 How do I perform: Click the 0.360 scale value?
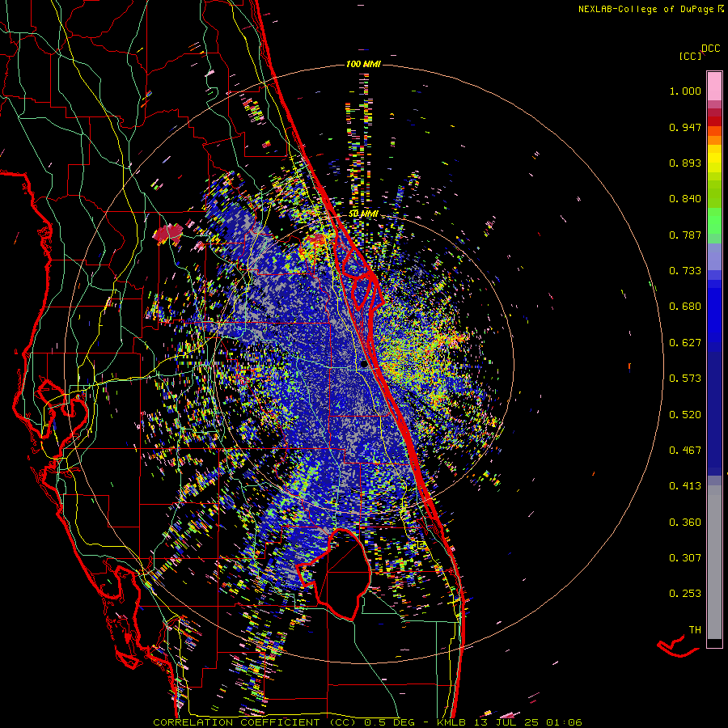pos(685,523)
